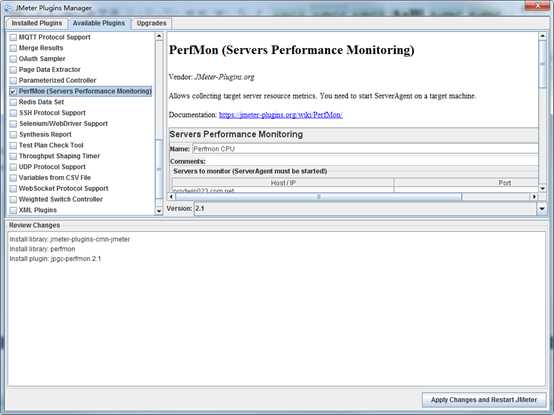Check the UDP Protocol Support checkbox

pos(13,167)
